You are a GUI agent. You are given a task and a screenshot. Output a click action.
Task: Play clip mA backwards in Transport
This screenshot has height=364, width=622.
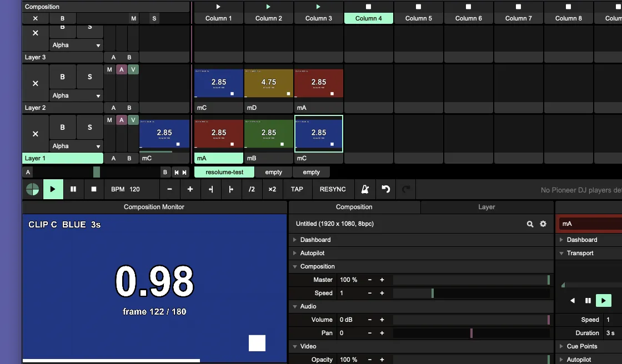pyautogui.click(x=573, y=301)
